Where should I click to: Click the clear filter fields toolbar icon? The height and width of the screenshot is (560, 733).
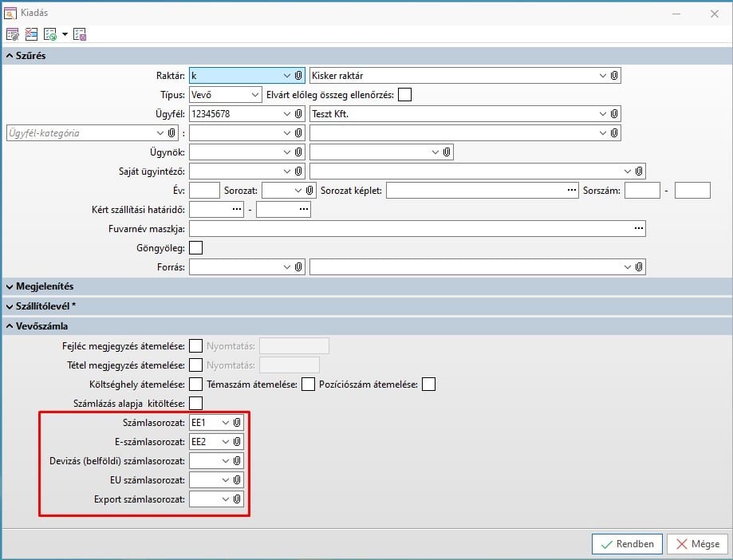click(x=31, y=34)
